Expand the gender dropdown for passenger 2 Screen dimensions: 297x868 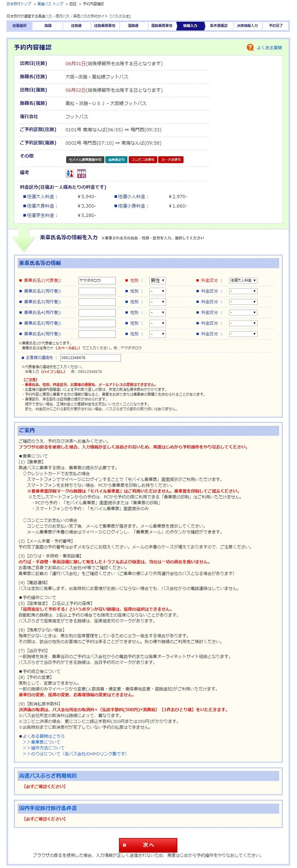(x=157, y=291)
